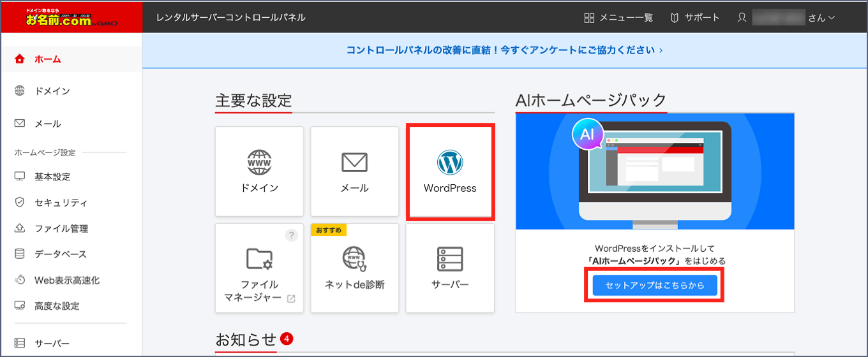
Task: Click the 基本設定 monitor icon
Action: pos(19,176)
